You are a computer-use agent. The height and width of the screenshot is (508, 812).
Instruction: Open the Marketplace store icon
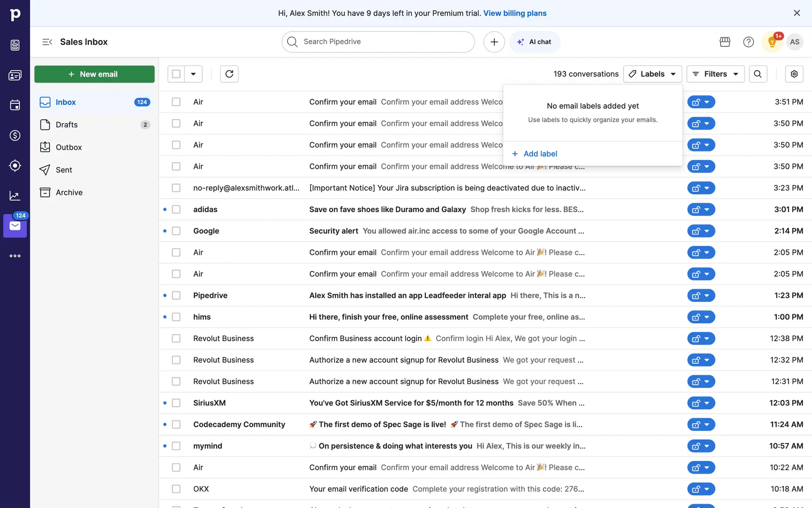[x=725, y=42]
